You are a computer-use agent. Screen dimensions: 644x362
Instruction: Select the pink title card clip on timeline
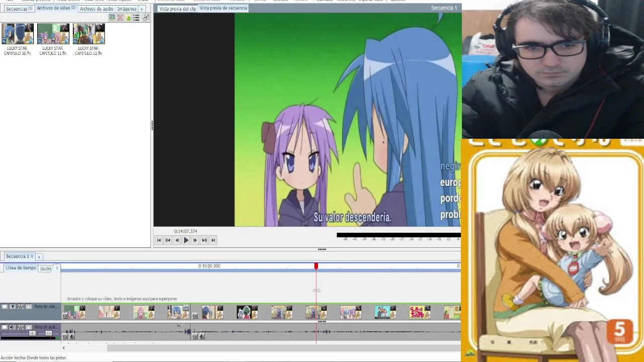click(x=420, y=312)
